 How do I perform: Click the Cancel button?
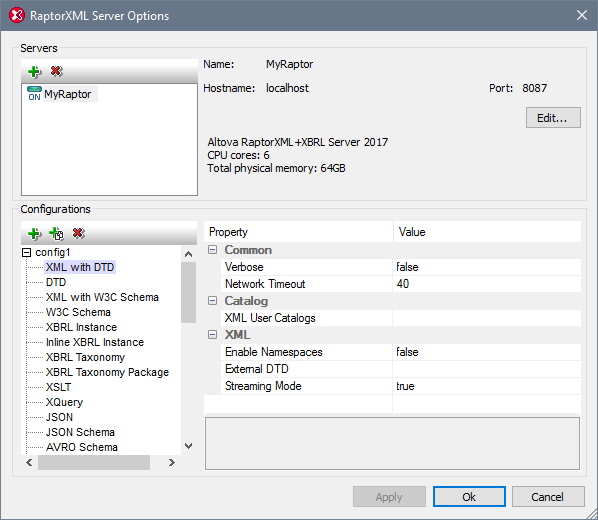click(x=548, y=497)
